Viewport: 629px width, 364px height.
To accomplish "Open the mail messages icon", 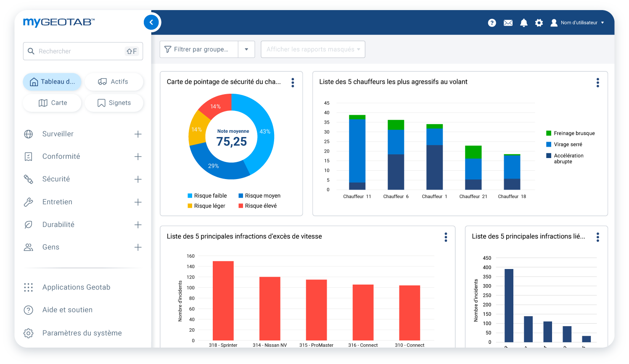I will 508,23.
